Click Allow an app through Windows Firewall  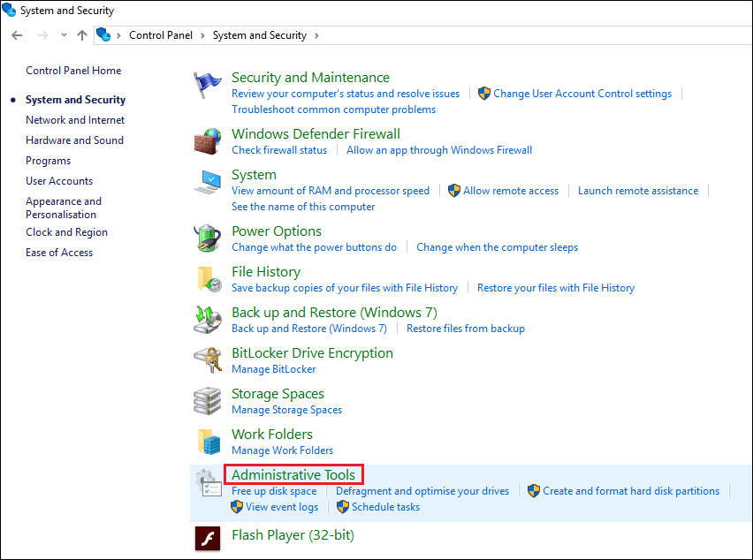[439, 150]
